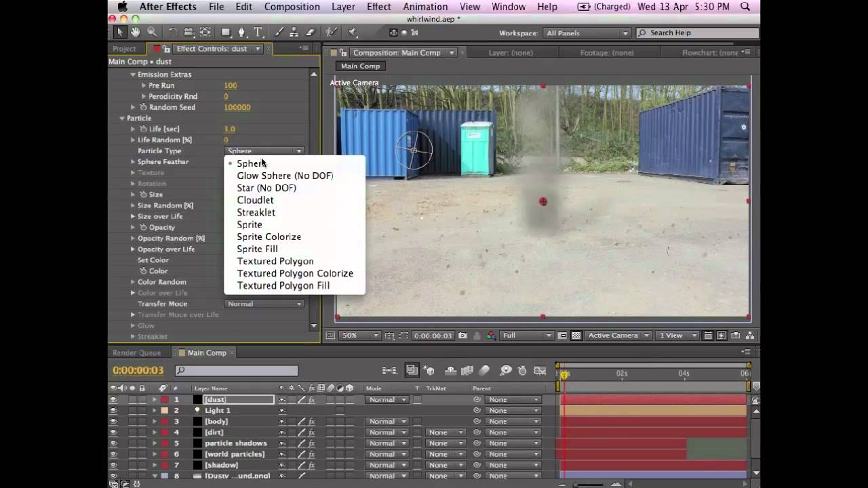Viewport: 868px width, 488px height.
Task: Choose Streaklet particle type
Action: [x=256, y=212]
